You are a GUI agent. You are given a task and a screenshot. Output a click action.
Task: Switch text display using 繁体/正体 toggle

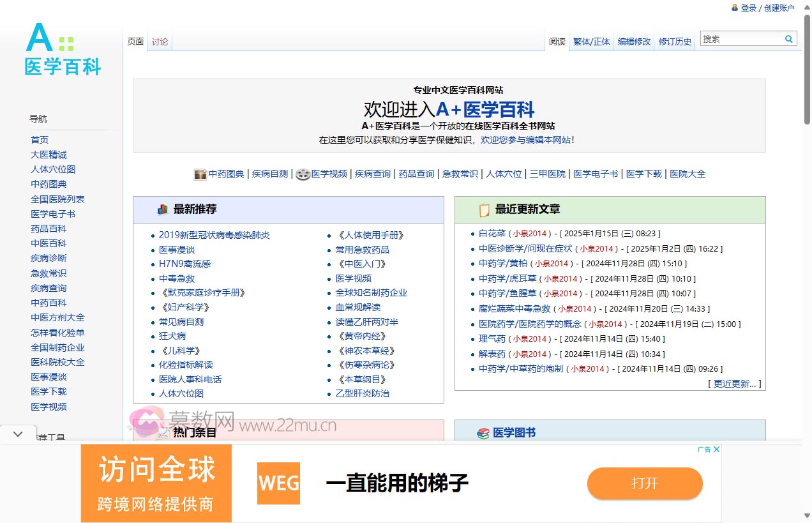590,41
